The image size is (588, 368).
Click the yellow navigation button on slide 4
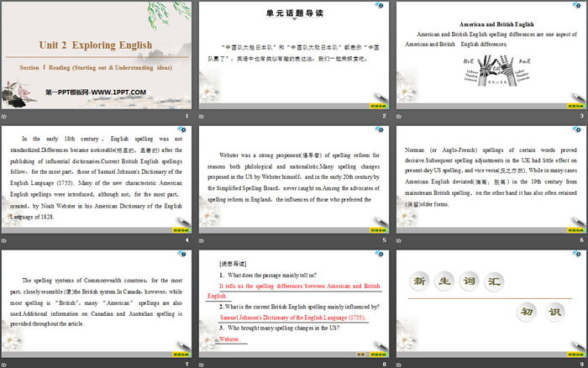coord(181,230)
